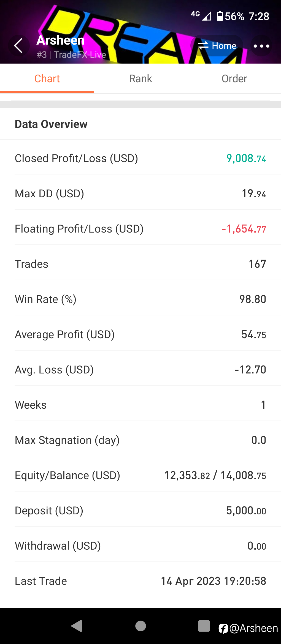Tap the Equity/Balance row
Screen dimensions: 281x644
(x=140, y=476)
